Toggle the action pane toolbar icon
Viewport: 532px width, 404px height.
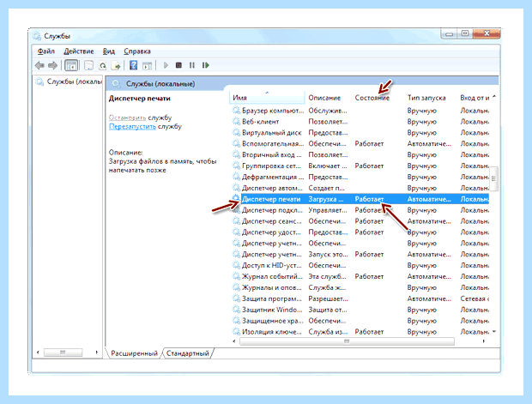tap(147, 65)
